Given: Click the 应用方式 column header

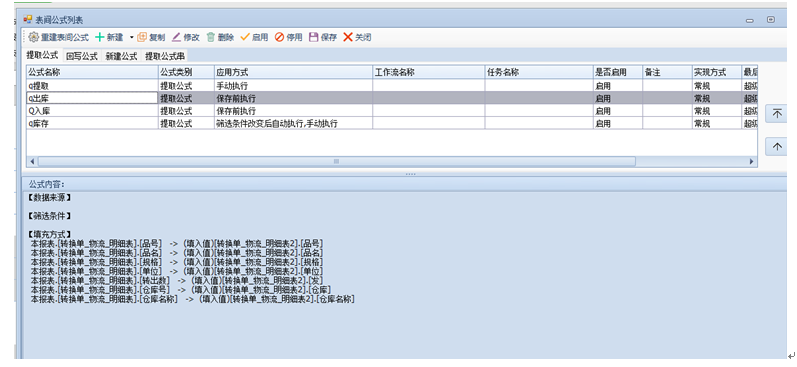Looking at the screenshot, I should click(293, 72).
